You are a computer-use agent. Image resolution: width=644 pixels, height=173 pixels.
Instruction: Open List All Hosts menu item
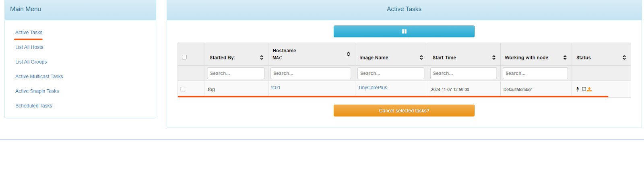[29, 47]
